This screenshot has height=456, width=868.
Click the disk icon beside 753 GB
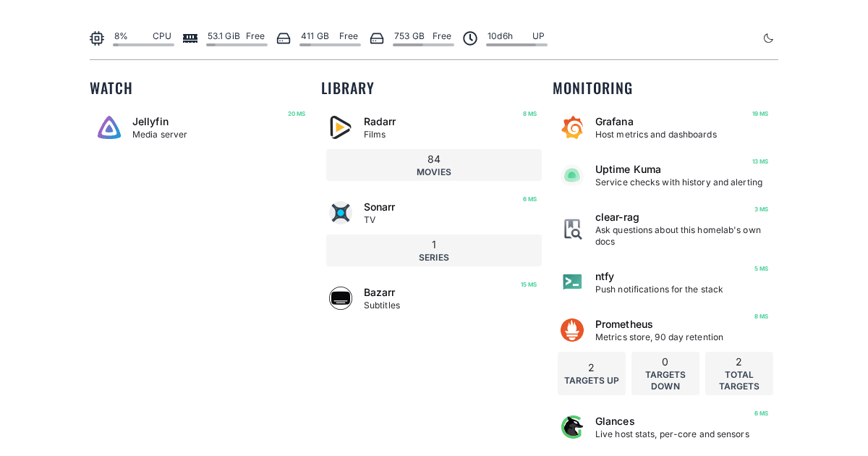(x=377, y=38)
